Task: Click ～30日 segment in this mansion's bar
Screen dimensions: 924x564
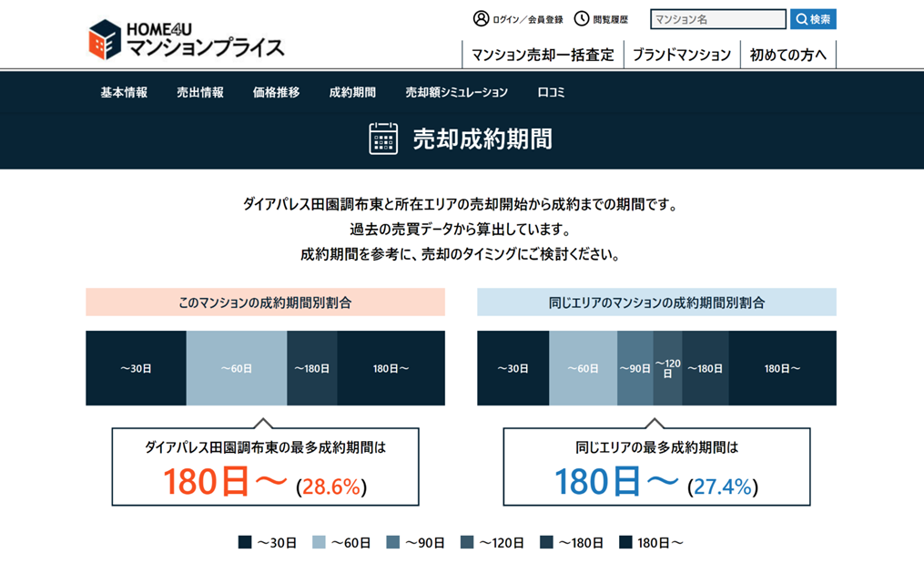Action: tap(137, 368)
